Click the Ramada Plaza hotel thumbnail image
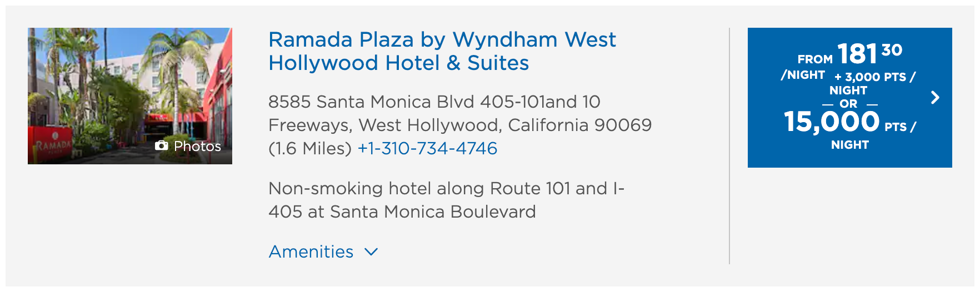980x292 pixels. pyautogui.click(x=130, y=96)
